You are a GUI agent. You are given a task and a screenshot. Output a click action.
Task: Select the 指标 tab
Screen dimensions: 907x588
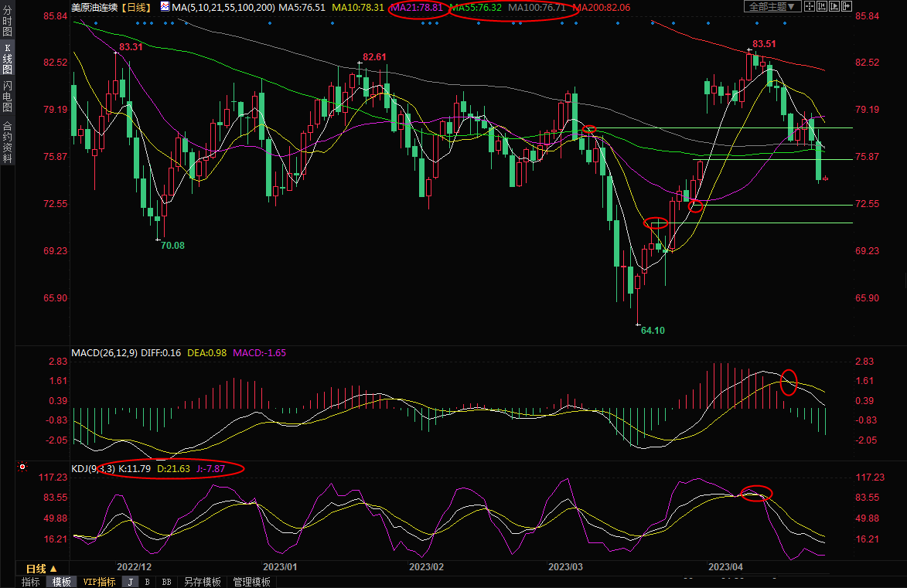(x=31, y=582)
